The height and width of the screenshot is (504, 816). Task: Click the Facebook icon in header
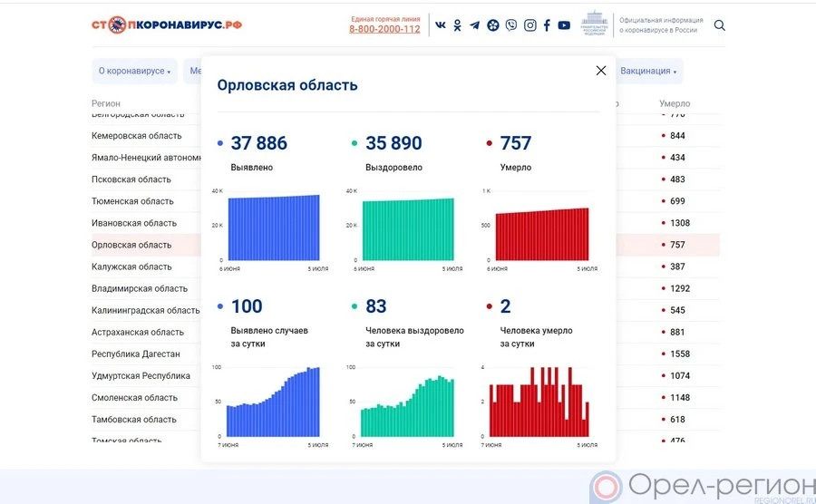547,25
